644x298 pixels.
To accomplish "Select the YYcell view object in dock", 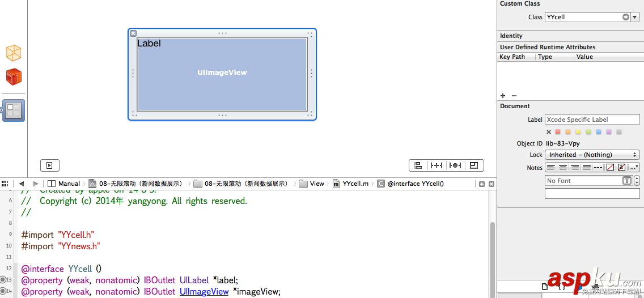I will (x=14, y=110).
